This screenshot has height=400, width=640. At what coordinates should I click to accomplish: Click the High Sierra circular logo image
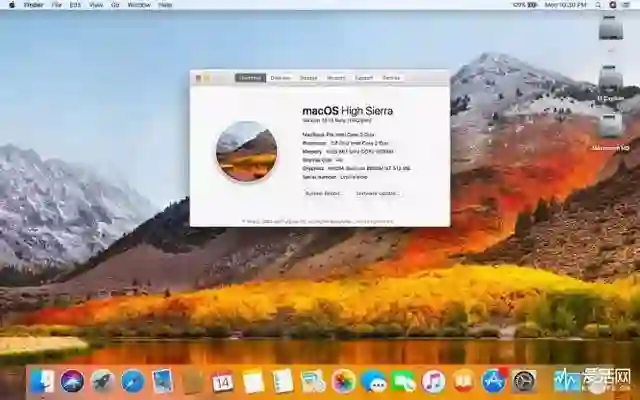(247, 151)
